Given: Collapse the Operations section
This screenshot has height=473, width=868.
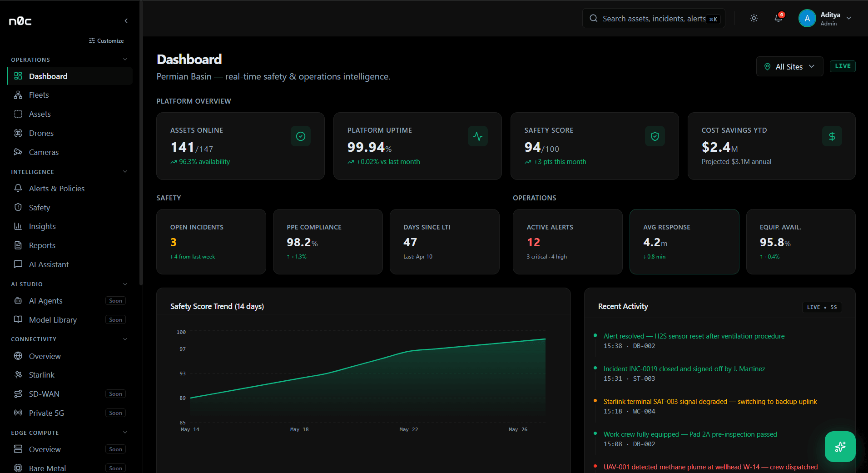Looking at the screenshot, I should [x=125, y=60].
